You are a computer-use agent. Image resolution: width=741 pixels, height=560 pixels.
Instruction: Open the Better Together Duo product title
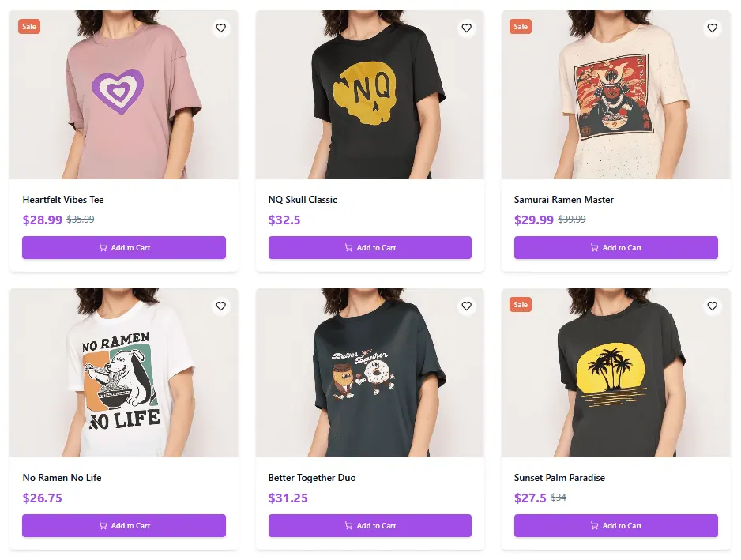(312, 478)
